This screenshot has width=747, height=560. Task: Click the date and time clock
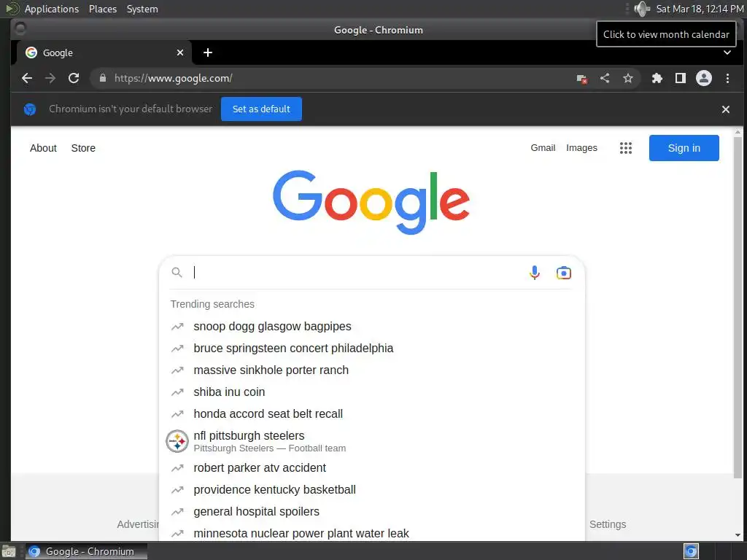click(x=700, y=9)
